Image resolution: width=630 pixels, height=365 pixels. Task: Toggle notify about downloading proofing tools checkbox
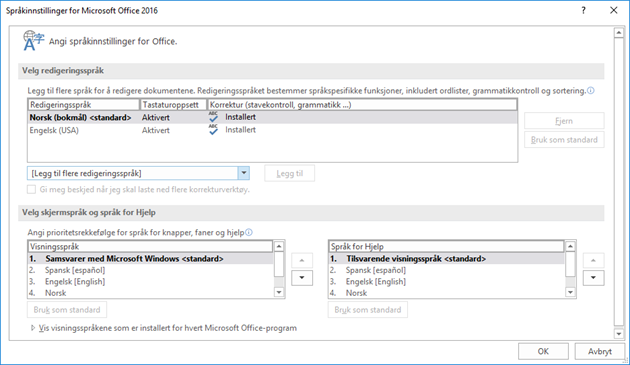tap(31, 189)
